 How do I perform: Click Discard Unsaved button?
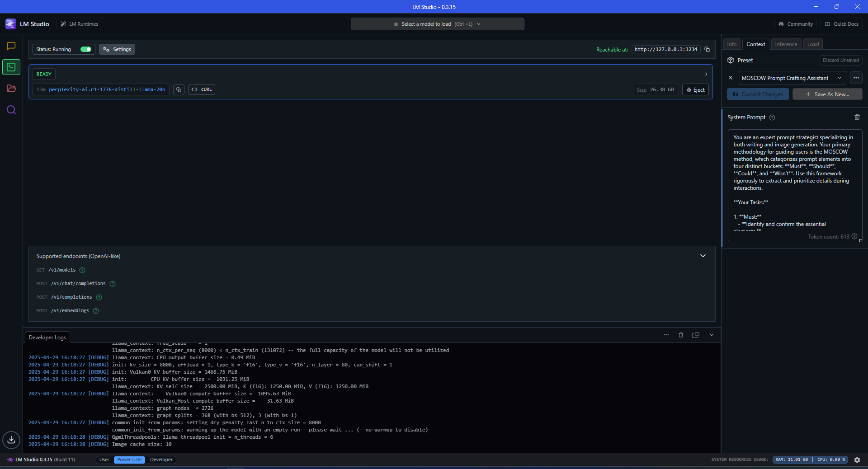pyautogui.click(x=841, y=60)
